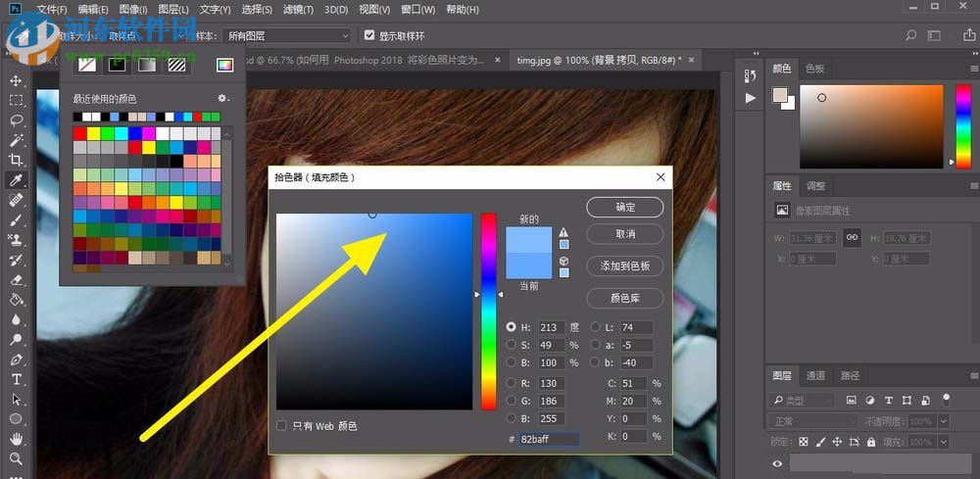Select the Rectangular Marquee tool
This screenshot has width=980, height=479.
tap(16, 101)
